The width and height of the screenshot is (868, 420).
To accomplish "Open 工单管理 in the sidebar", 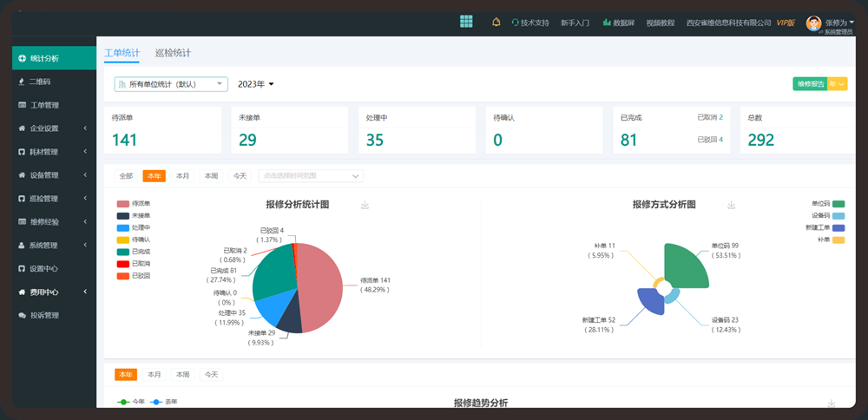I will (x=43, y=105).
